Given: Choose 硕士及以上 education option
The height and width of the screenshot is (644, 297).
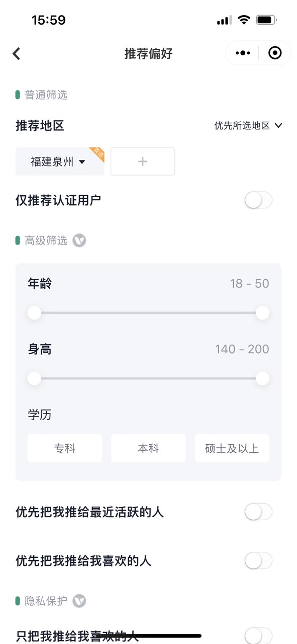Looking at the screenshot, I should coord(232,448).
